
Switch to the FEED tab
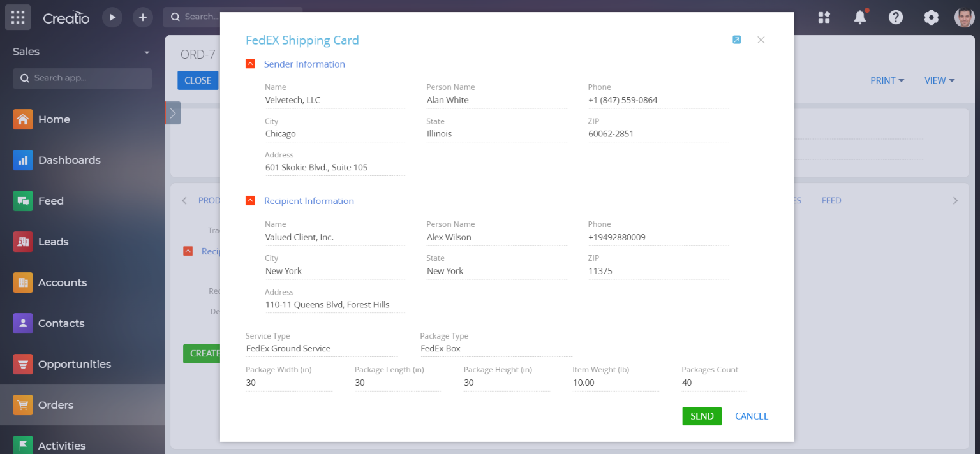coord(831,200)
